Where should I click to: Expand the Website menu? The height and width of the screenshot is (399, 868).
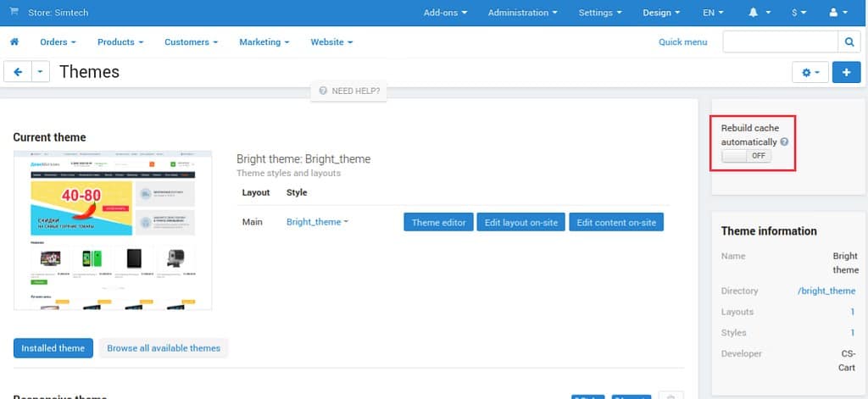click(331, 42)
